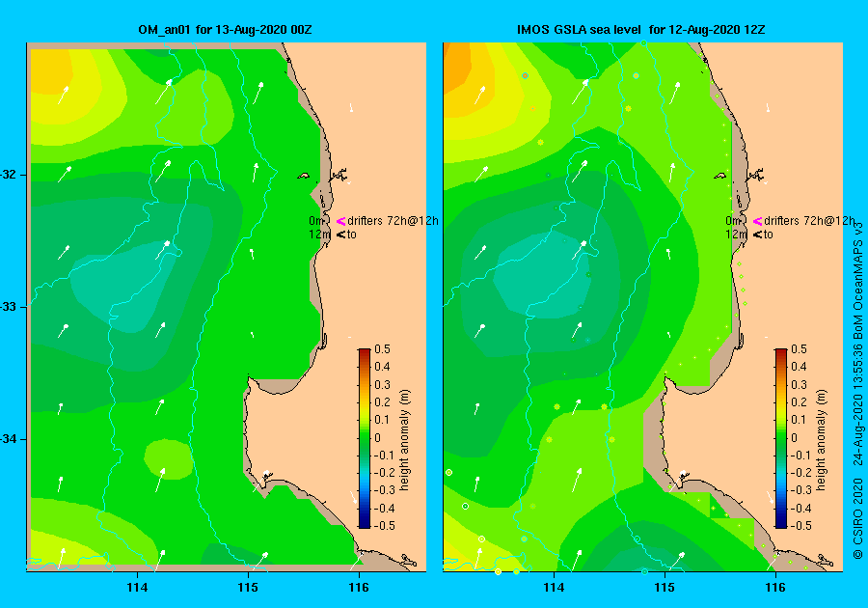This screenshot has width=868, height=608.
Task: Click the 0.5 tick on left color bar
Action: [x=382, y=348]
